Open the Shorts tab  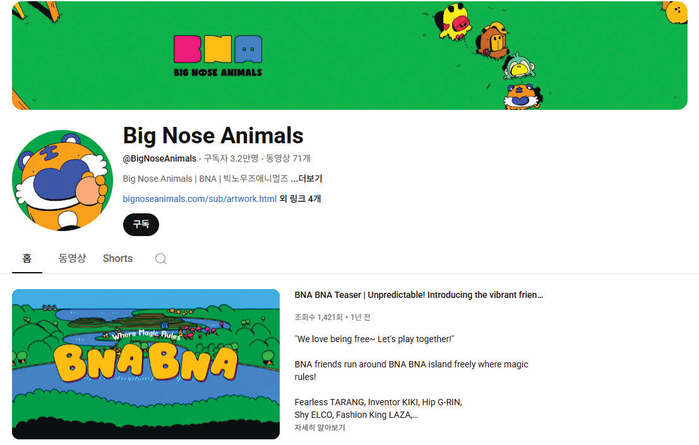tap(117, 258)
